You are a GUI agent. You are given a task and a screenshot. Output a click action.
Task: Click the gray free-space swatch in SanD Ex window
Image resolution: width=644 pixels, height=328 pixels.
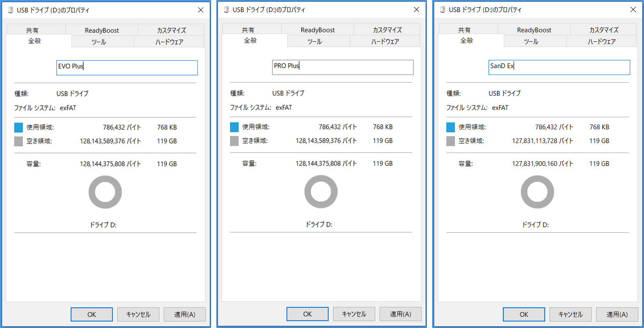click(x=451, y=141)
